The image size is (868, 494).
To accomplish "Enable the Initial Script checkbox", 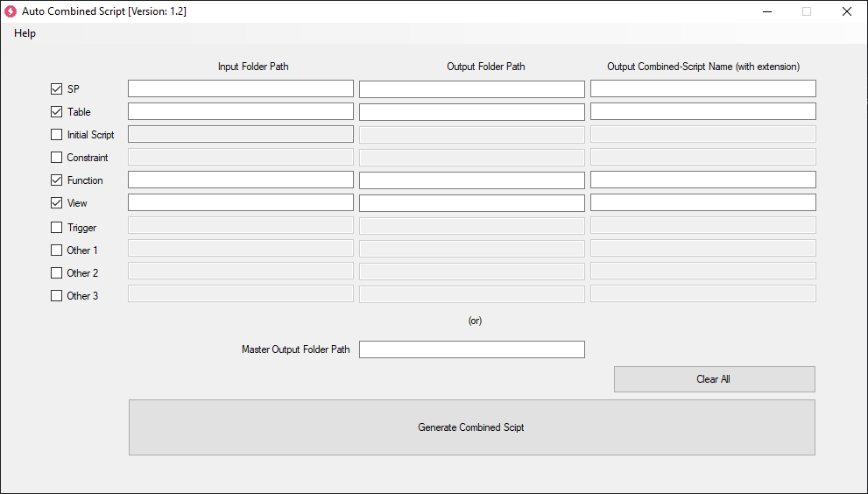I will click(56, 134).
